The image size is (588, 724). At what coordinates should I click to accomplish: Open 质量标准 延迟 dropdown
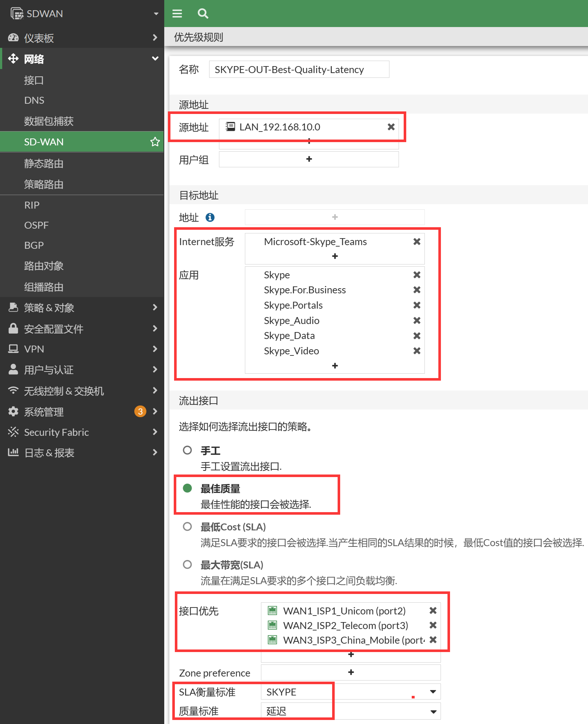click(x=351, y=711)
